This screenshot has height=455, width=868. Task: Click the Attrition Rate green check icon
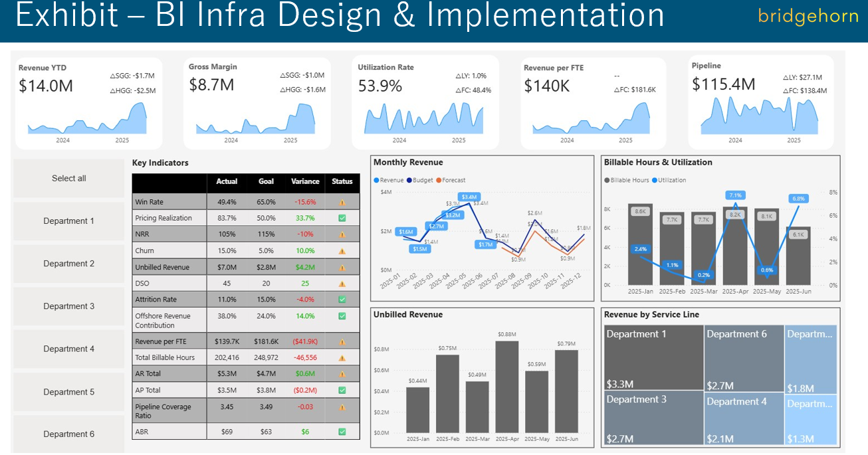[342, 300]
